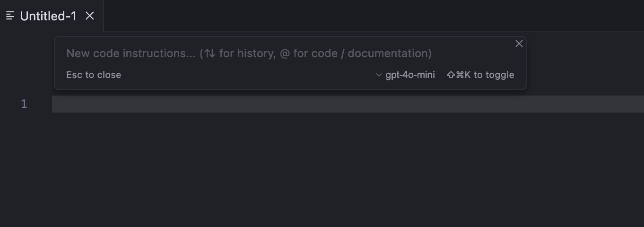Dismiss the inline prompt with its X icon

[519, 44]
